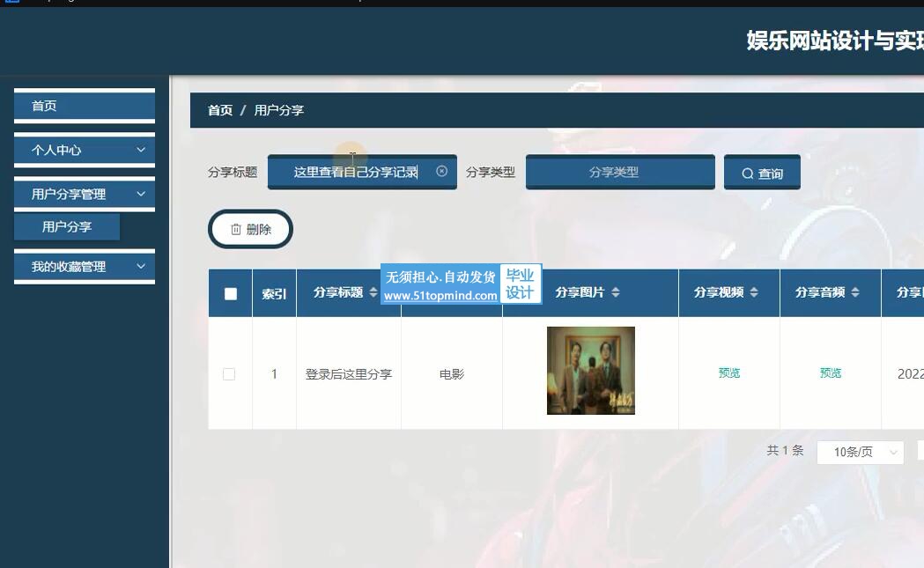Focus the 分享标题 text input field
Image resolution: width=924 pixels, height=568 pixels.
[362, 172]
